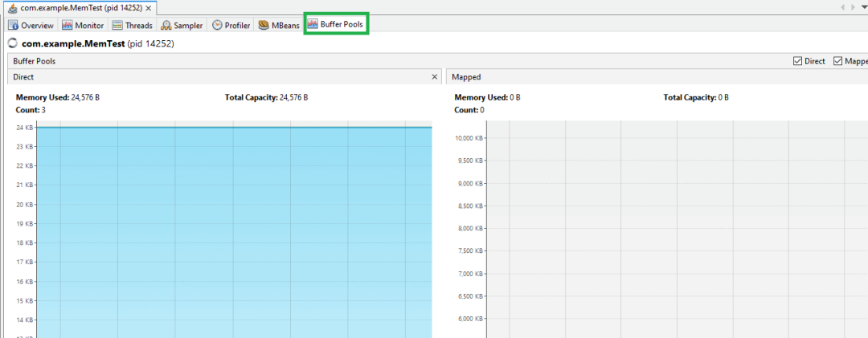Viewport: 868px width, 338px height.
Task: Click the scroll documents left arrow
Action: [842, 7]
